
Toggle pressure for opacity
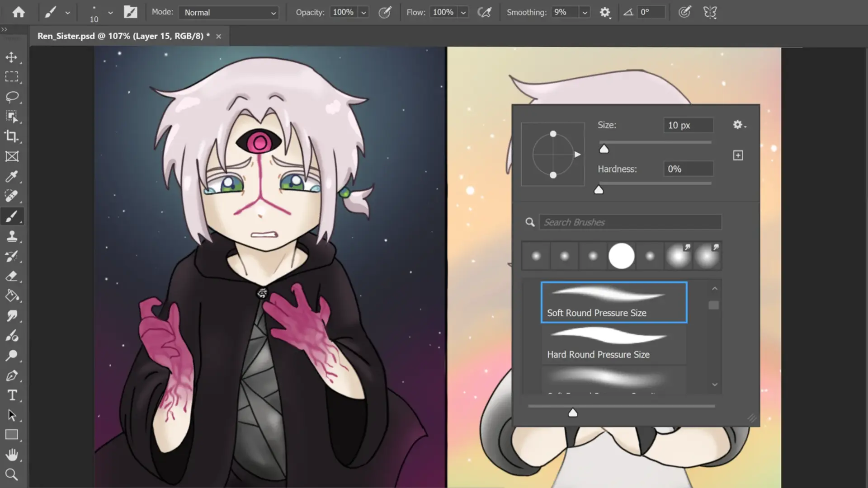[x=385, y=12]
